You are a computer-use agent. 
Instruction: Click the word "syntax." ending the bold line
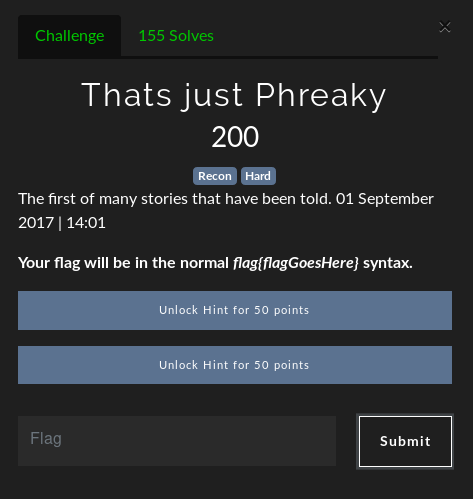[388, 263]
